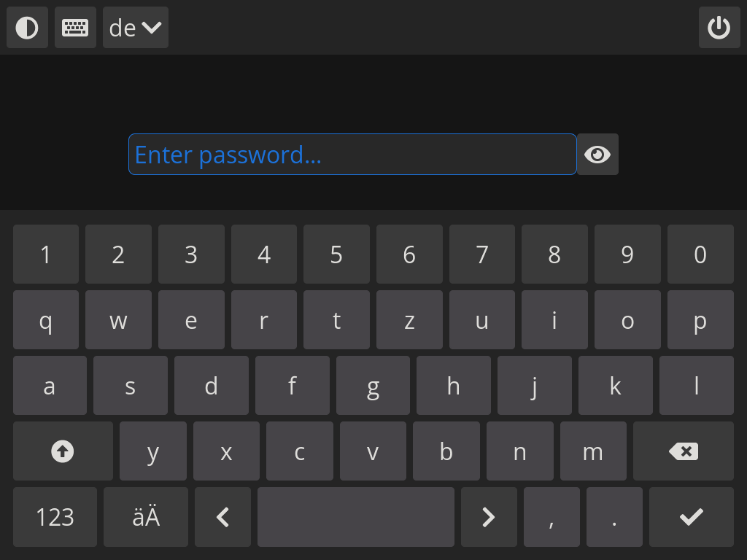Viewport: 747px width, 560px height.
Task: Move cursor left with the left chevron key
Action: [223, 517]
